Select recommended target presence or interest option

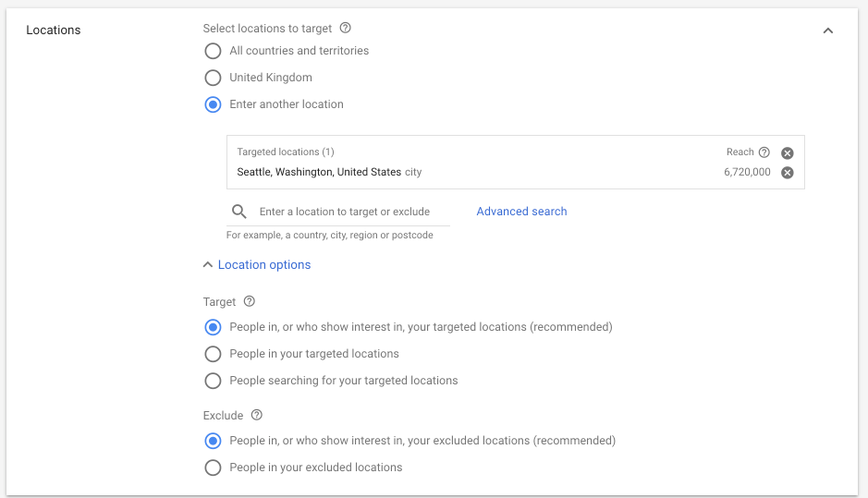(x=213, y=327)
